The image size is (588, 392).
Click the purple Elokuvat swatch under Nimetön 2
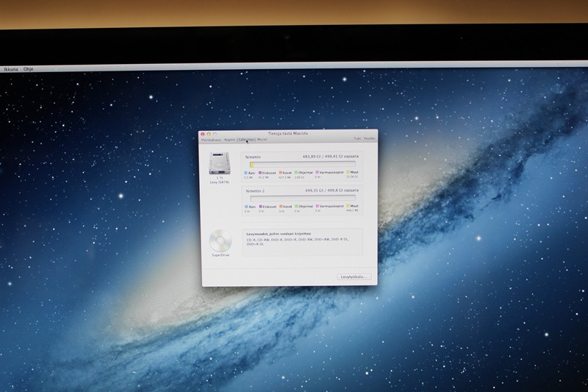click(261, 207)
